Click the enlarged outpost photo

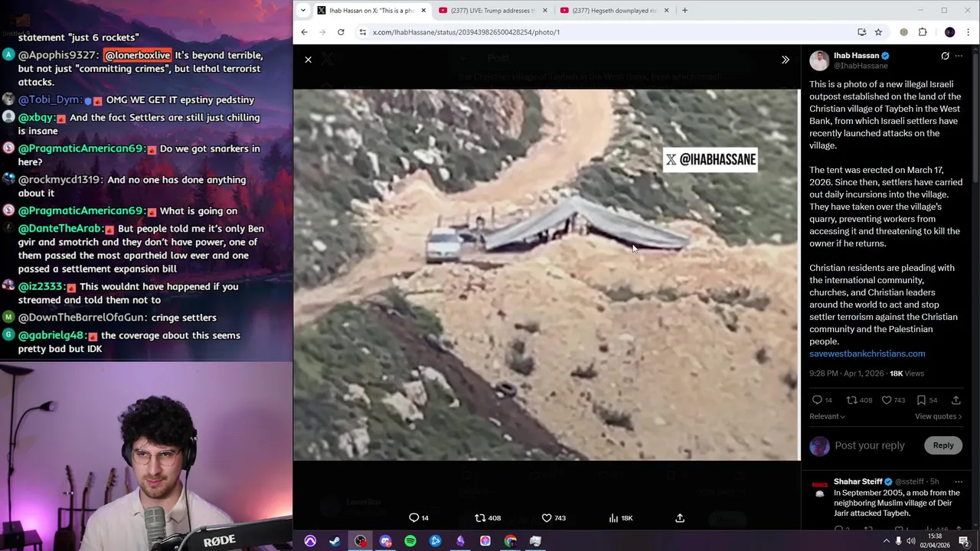point(547,275)
